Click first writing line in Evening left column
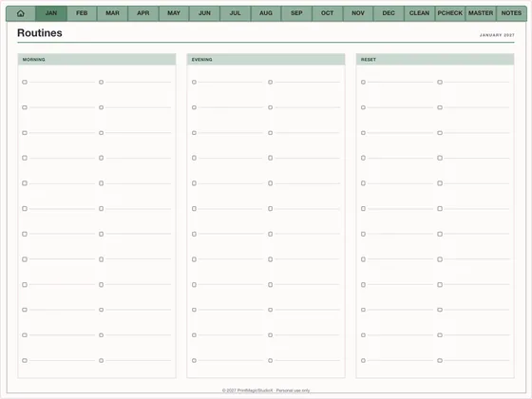 231,82
